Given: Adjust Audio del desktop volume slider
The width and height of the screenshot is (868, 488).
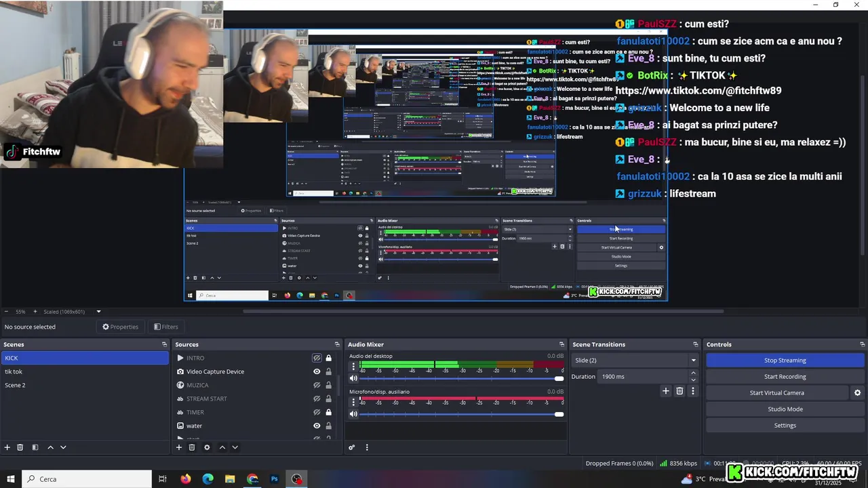Looking at the screenshot, I should [x=461, y=378].
